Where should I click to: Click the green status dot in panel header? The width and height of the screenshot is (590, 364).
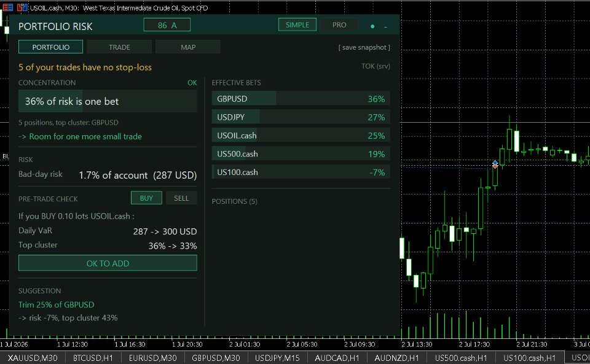click(372, 26)
